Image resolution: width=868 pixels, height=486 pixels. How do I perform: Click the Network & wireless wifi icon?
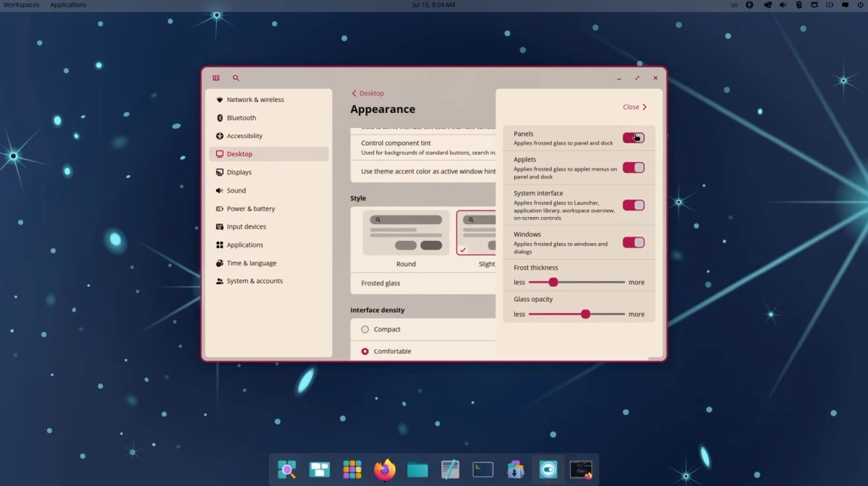coord(220,100)
